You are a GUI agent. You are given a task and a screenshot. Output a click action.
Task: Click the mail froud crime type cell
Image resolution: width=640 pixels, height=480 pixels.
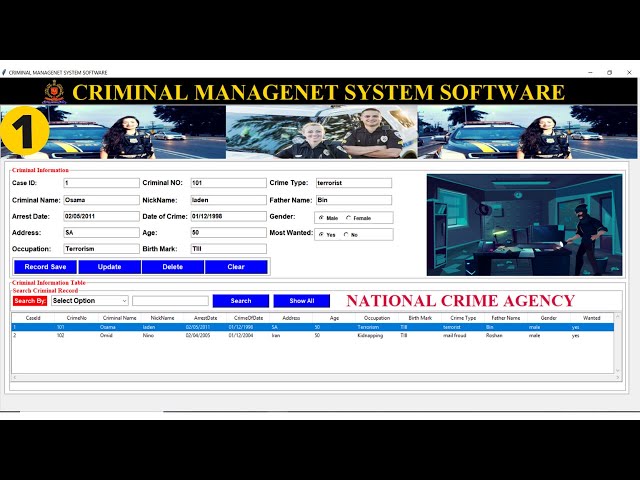[x=455, y=336]
